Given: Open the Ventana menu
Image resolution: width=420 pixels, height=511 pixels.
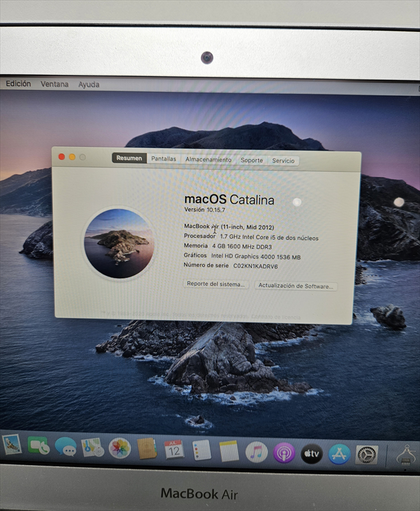Looking at the screenshot, I should pos(54,84).
